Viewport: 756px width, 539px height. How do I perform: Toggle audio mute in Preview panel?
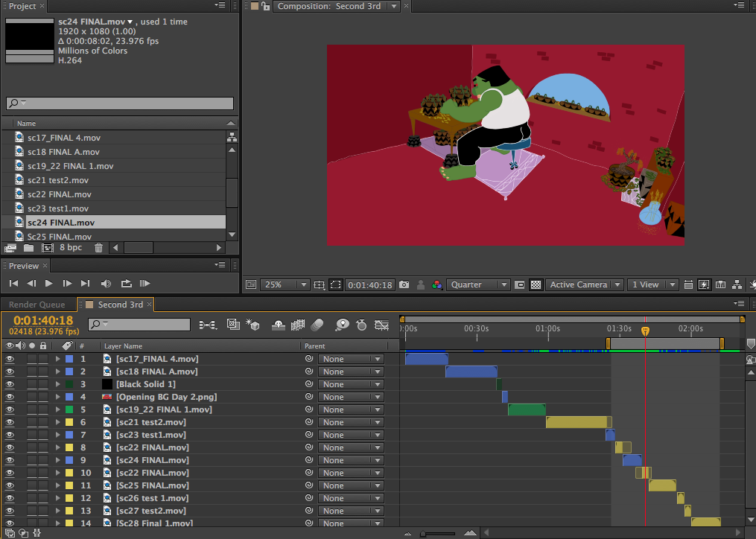coord(106,284)
